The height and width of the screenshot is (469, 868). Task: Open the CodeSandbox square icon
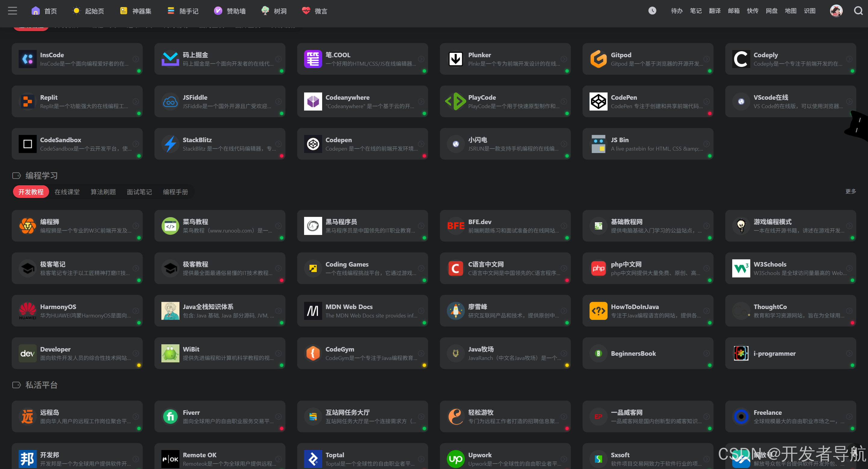coord(28,144)
